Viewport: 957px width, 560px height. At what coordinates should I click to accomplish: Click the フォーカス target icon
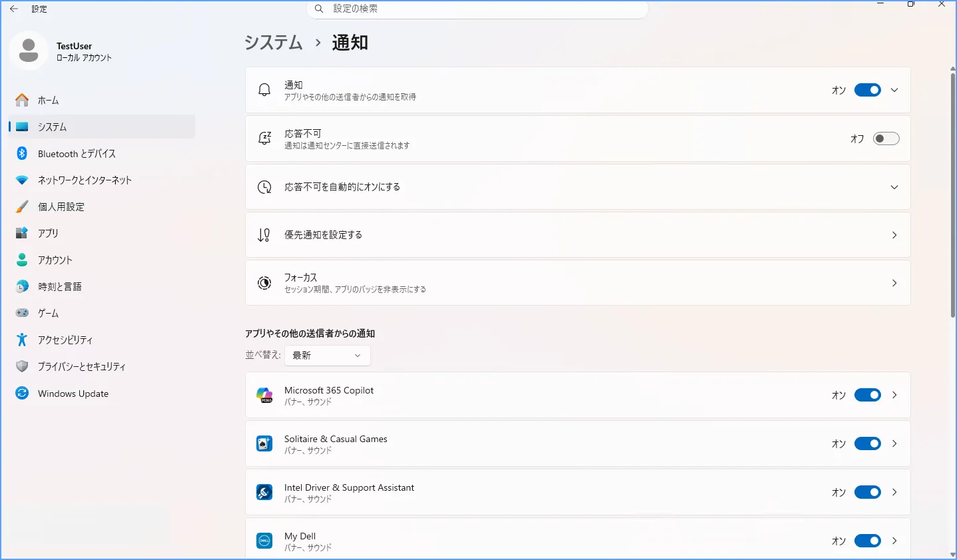click(264, 283)
